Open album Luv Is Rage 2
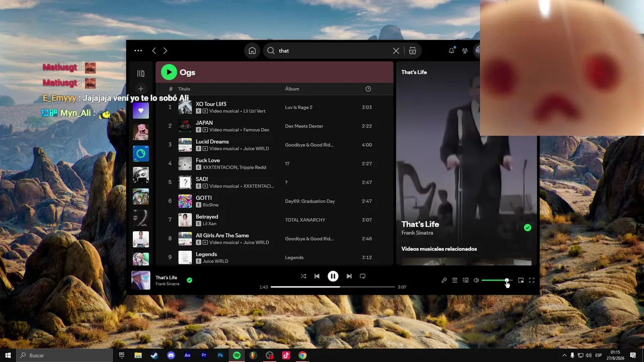 tap(299, 108)
